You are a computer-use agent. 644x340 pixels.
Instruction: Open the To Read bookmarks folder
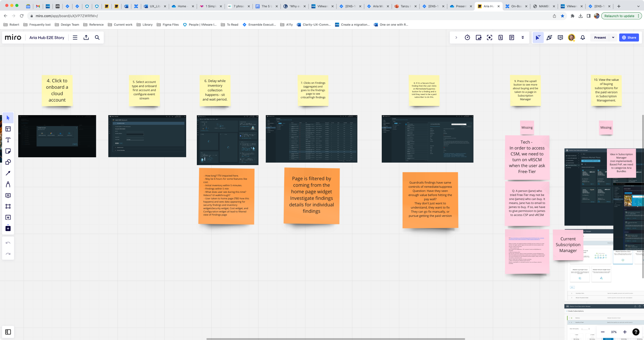coord(230,25)
